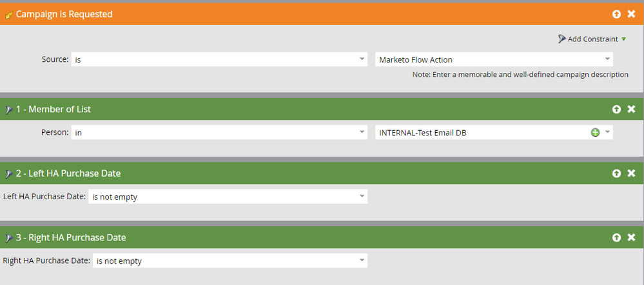Delete the Right HA Purchase Date filter
This screenshot has width=644, height=285.
(x=631, y=237)
